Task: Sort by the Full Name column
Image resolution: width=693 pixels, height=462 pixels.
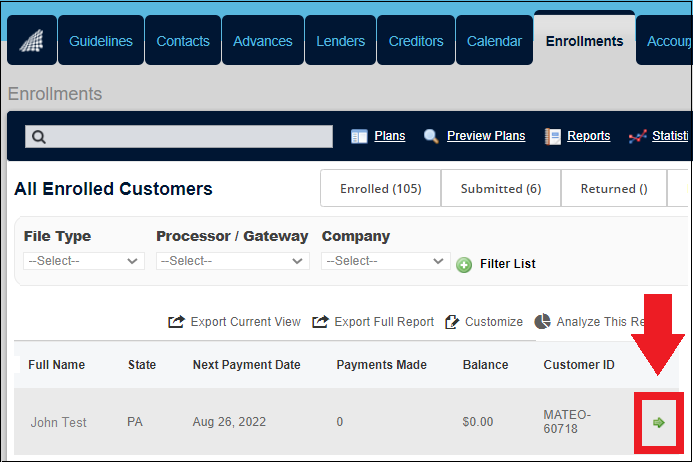Action: (x=57, y=365)
